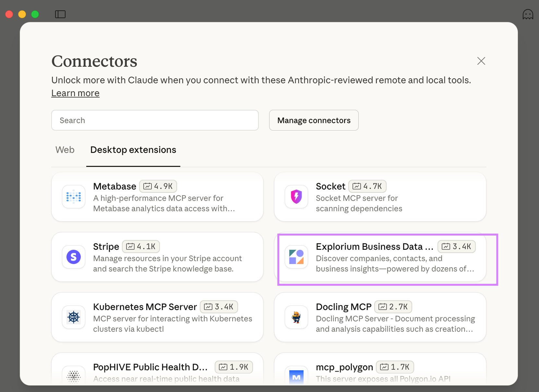Click Kubernetes description mentioning kubectl
This screenshot has height=392, width=539.
coord(173,324)
